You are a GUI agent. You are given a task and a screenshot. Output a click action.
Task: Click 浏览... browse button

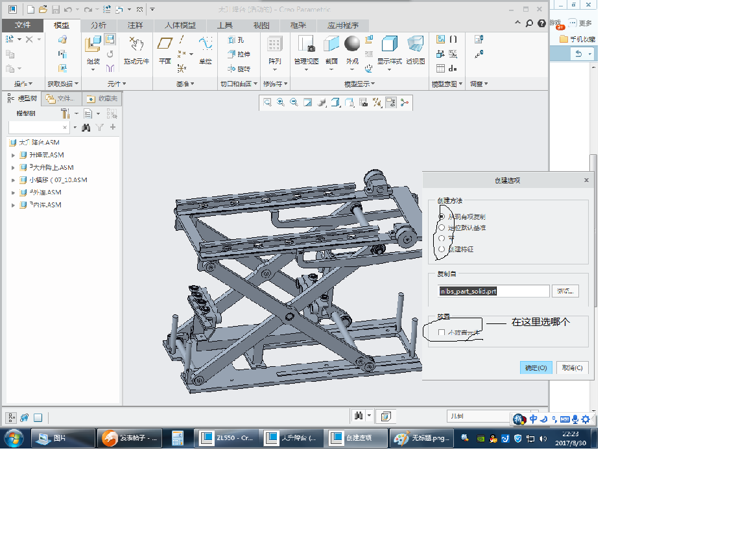pyautogui.click(x=565, y=291)
